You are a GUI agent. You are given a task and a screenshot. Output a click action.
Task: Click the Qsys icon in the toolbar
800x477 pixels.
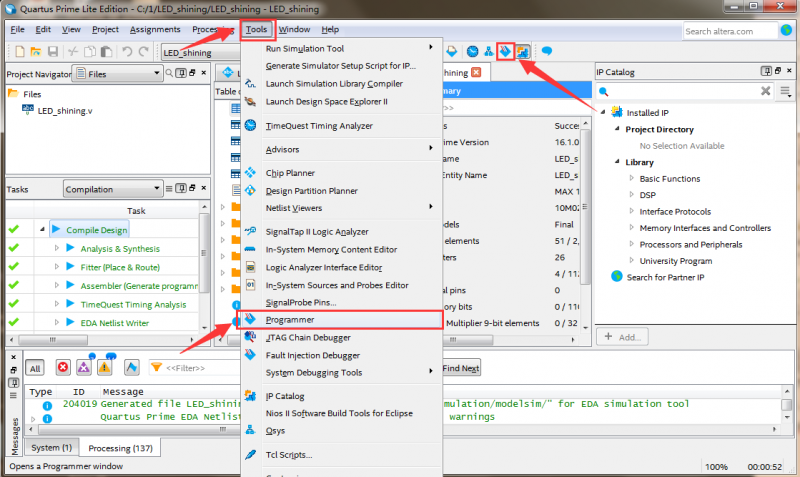click(x=489, y=52)
